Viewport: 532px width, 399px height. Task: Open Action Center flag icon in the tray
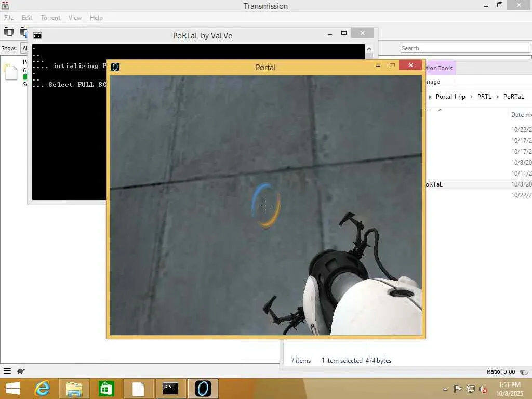click(458, 389)
